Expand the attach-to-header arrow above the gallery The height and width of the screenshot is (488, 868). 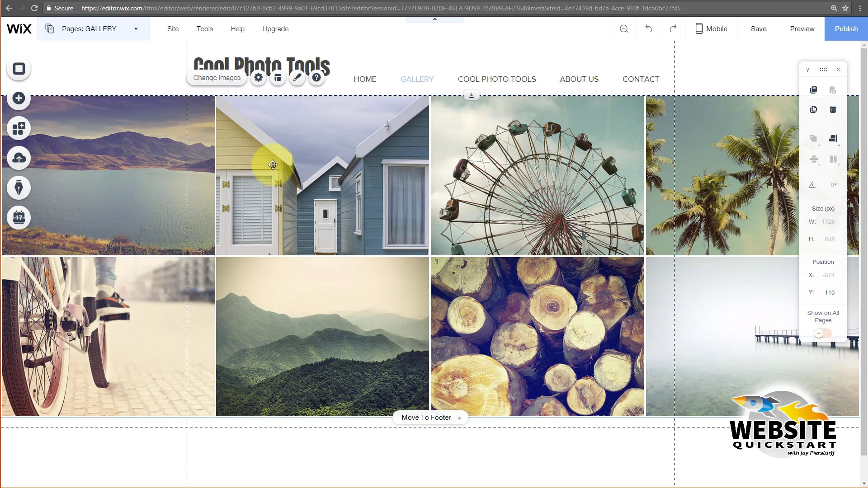472,95
